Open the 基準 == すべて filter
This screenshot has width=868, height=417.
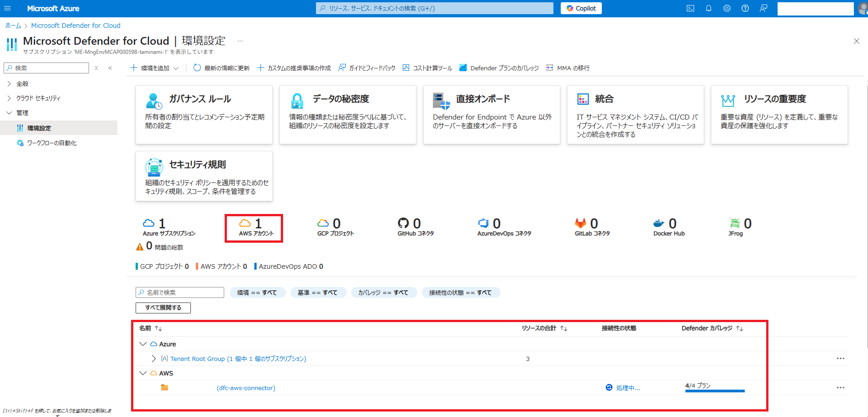pos(318,292)
